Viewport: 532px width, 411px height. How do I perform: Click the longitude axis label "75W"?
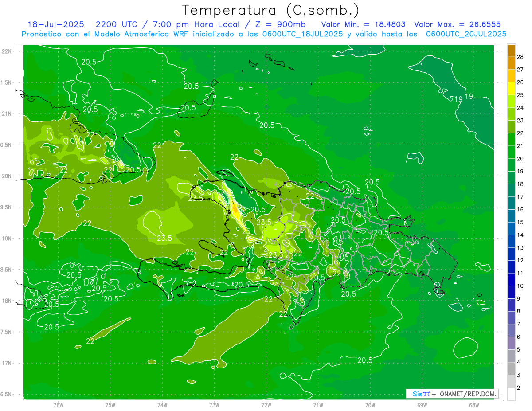point(110,405)
